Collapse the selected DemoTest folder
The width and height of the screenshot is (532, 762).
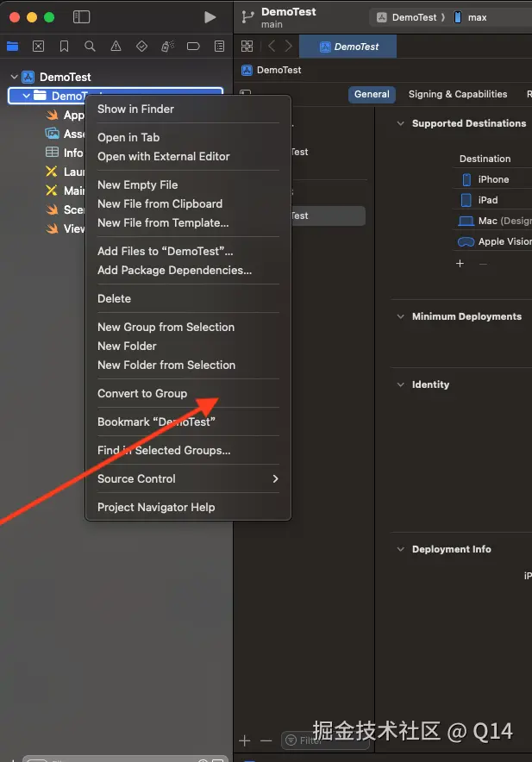tap(26, 96)
